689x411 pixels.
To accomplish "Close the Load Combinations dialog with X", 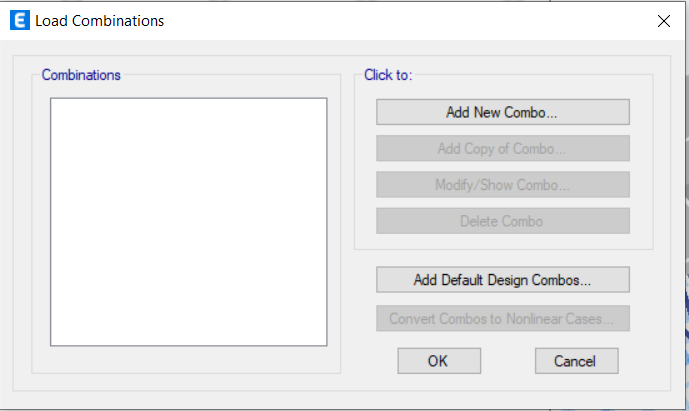I will tap(664, 21).
